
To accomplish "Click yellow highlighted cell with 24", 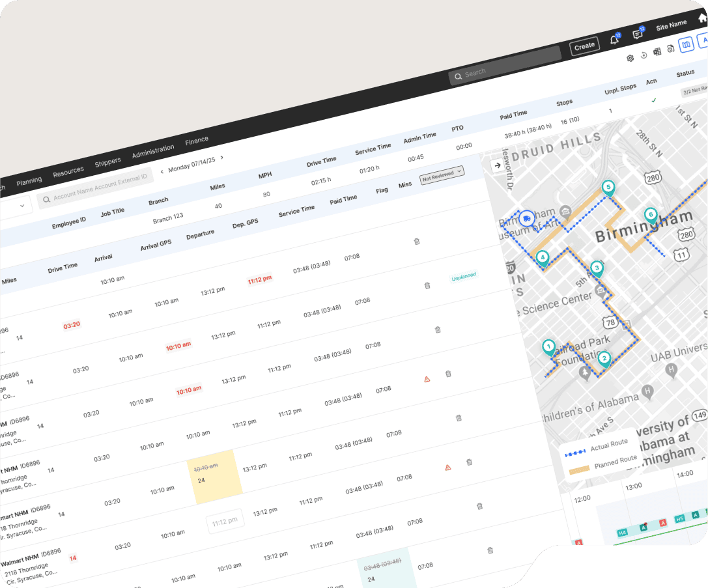I will pos(215,477).
